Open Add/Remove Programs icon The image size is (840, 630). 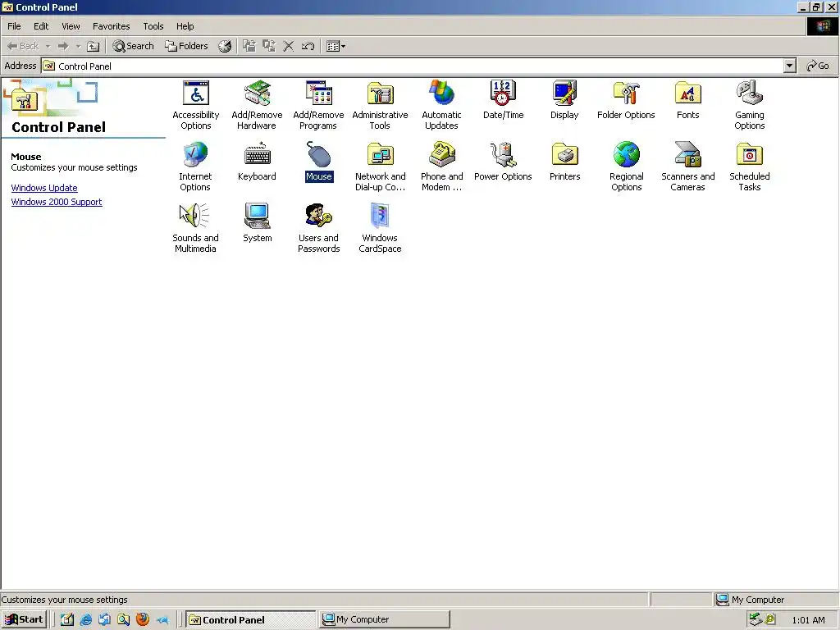319,105
